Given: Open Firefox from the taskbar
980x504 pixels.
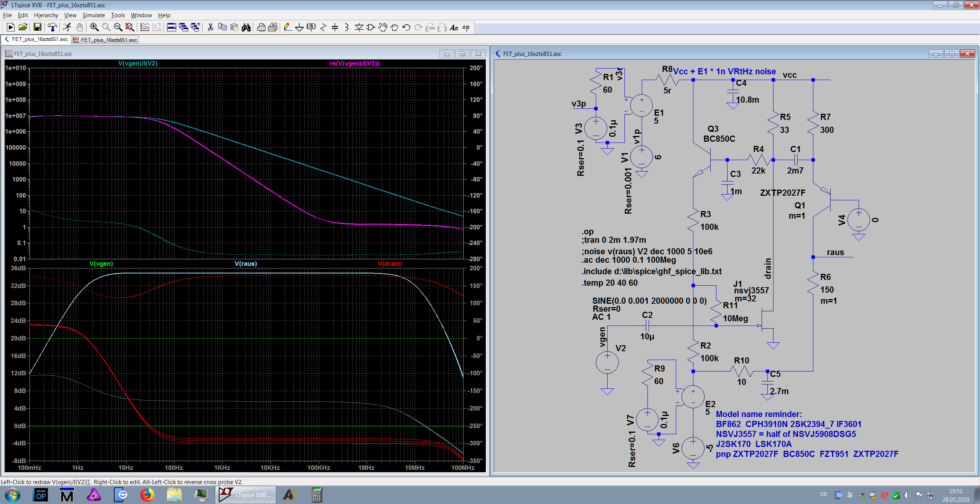Looking at the screenshot, I should coord(147,495).
